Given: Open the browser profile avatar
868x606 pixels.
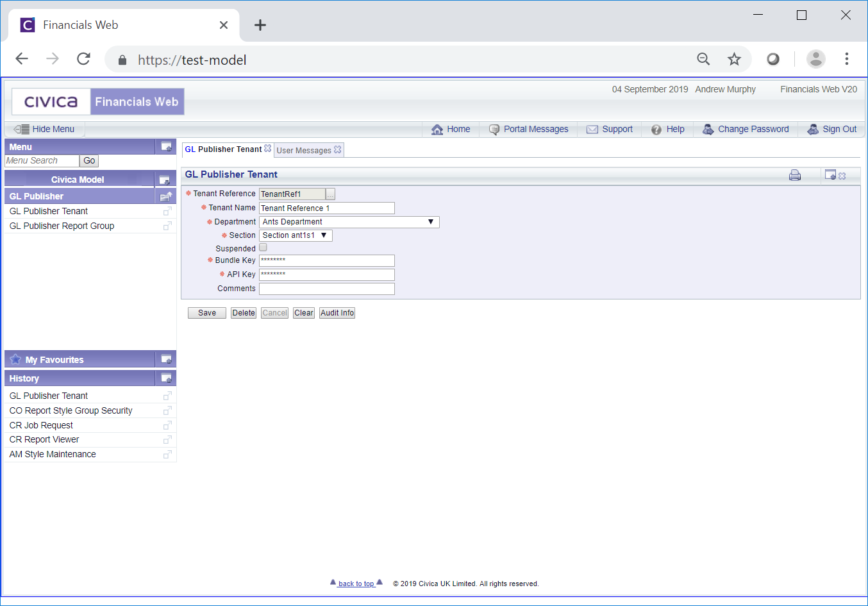Looking at the screenshot, I should tap(815, 59).
